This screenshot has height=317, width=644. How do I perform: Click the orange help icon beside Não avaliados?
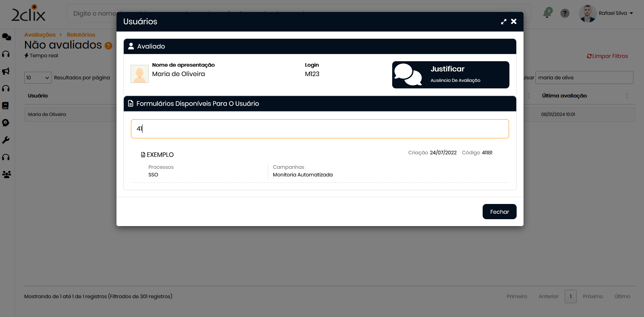pyautogui.click(x=109, y=46)
